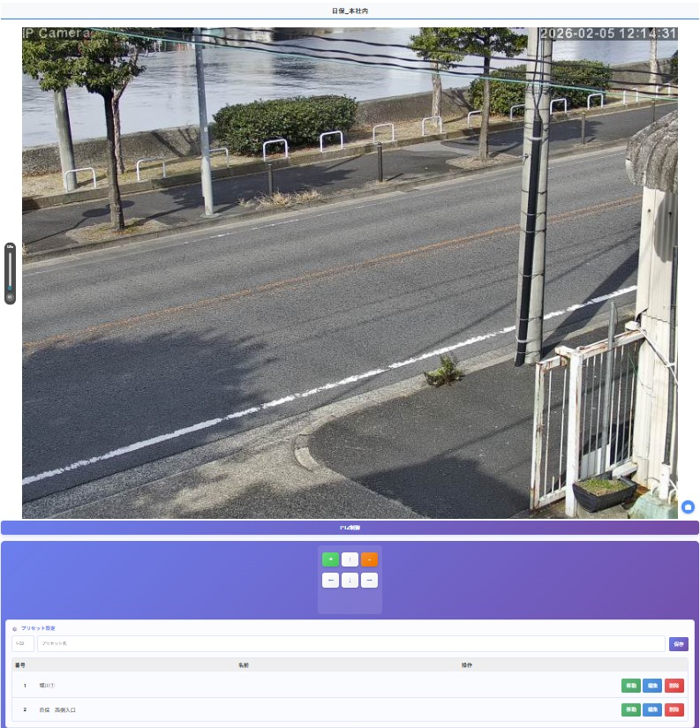This screenshot has width=700, height=728.
Task: Move camera to preset 2 using 移動
Action: [x=631, y=709]
